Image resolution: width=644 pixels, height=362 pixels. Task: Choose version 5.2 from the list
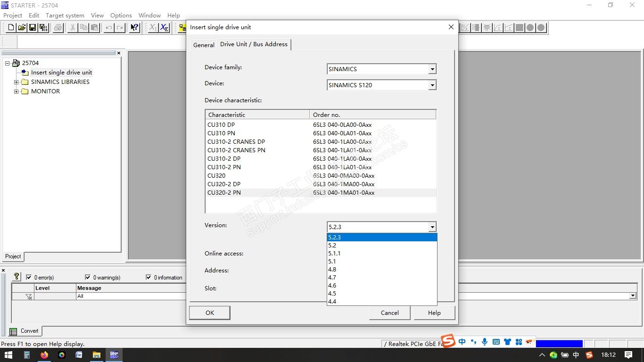coord(382,246)
